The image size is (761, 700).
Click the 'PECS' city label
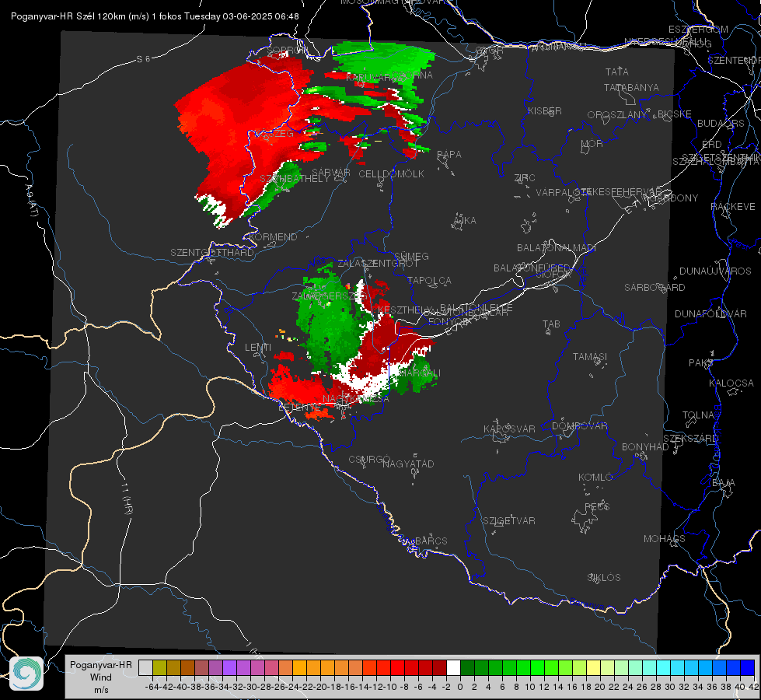pos(596,506)
